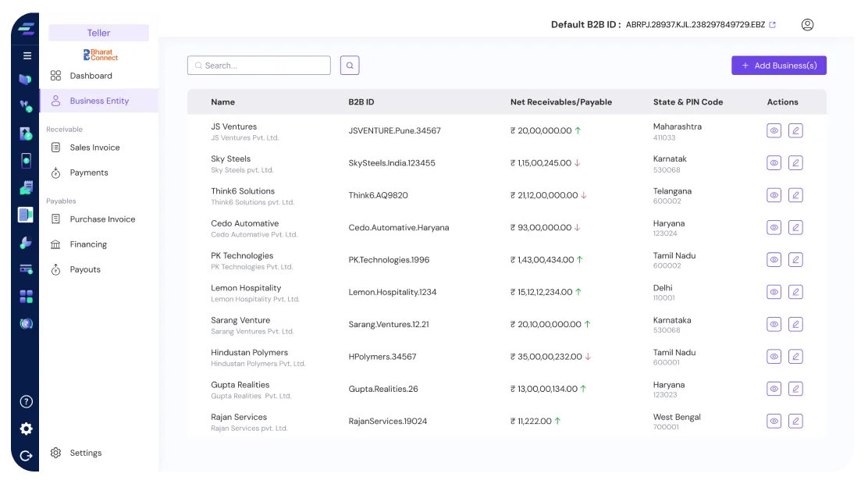
Task: Click the default B2B ID value text
Action: pos(695,24)
